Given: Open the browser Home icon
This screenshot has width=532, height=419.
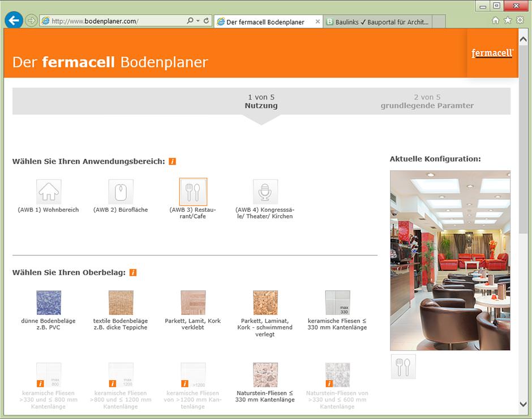Looking at the screenshot, I should 495,20.
